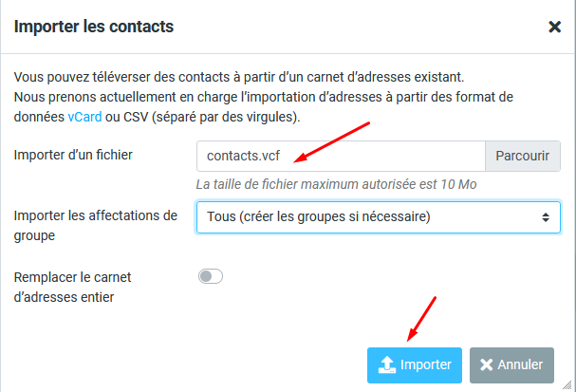
Task: Click the X icon on Annuler button
Action: point(487,364)
